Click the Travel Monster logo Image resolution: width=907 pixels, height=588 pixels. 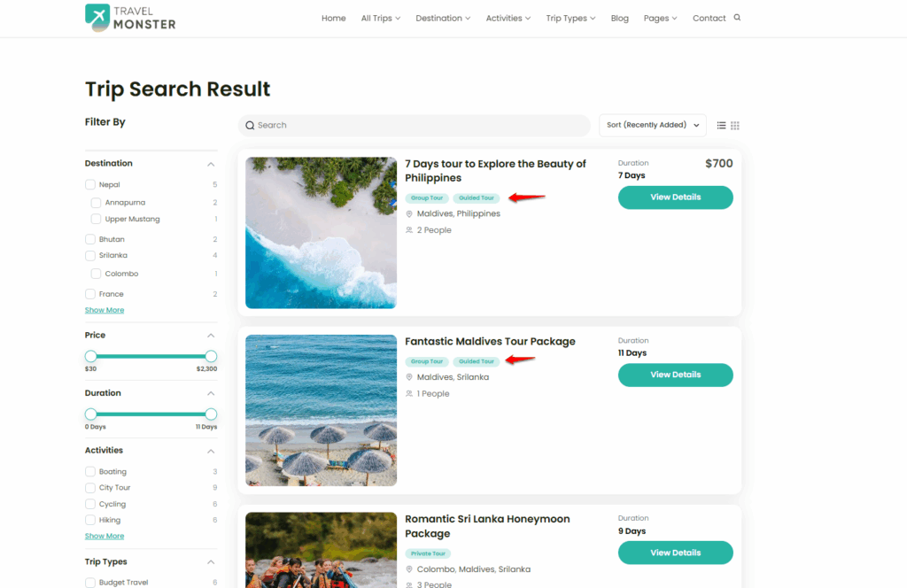point(130,18)
